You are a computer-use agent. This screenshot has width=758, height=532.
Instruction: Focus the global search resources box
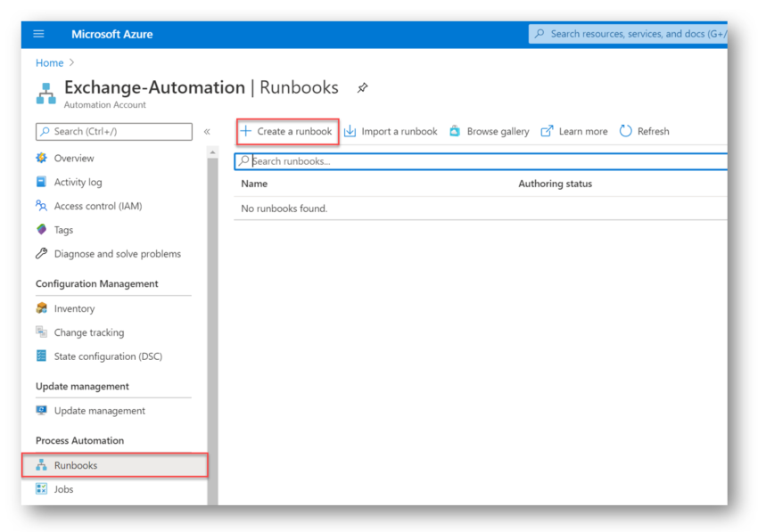[628, 34]
